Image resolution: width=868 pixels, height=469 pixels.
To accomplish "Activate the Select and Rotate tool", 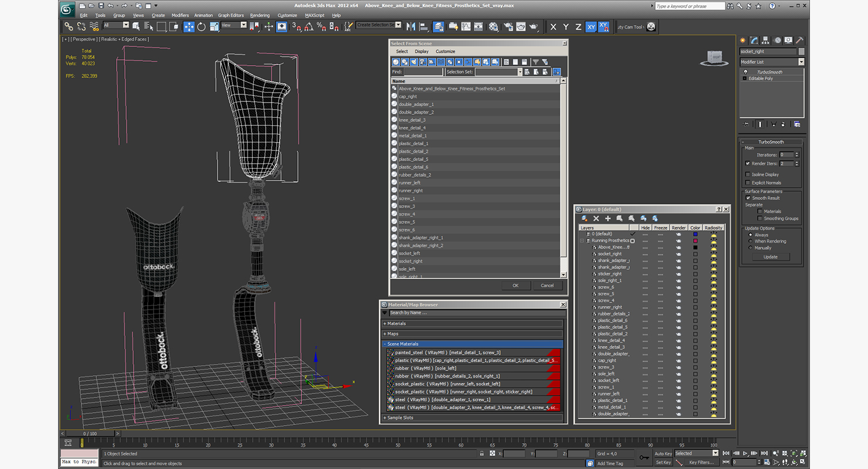I will (x=201, y=26).
